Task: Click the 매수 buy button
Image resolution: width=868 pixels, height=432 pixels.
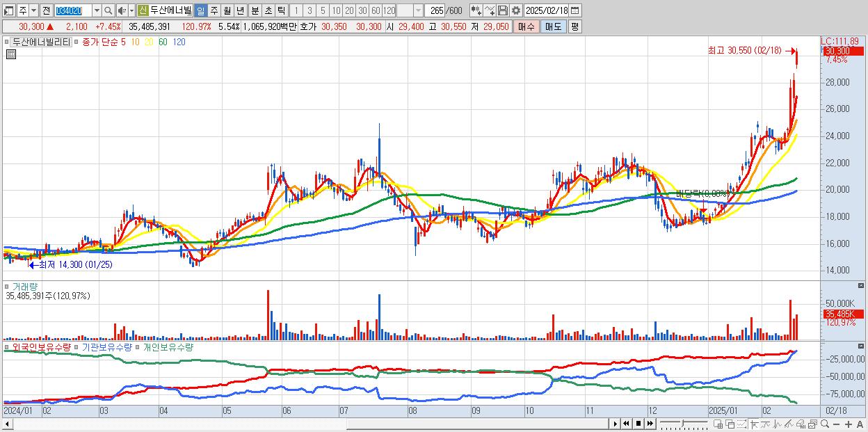Action: tap(527, 26)
